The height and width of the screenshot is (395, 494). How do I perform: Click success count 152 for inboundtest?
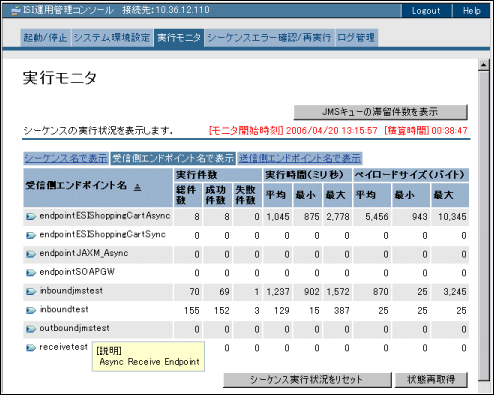(222, 311)
